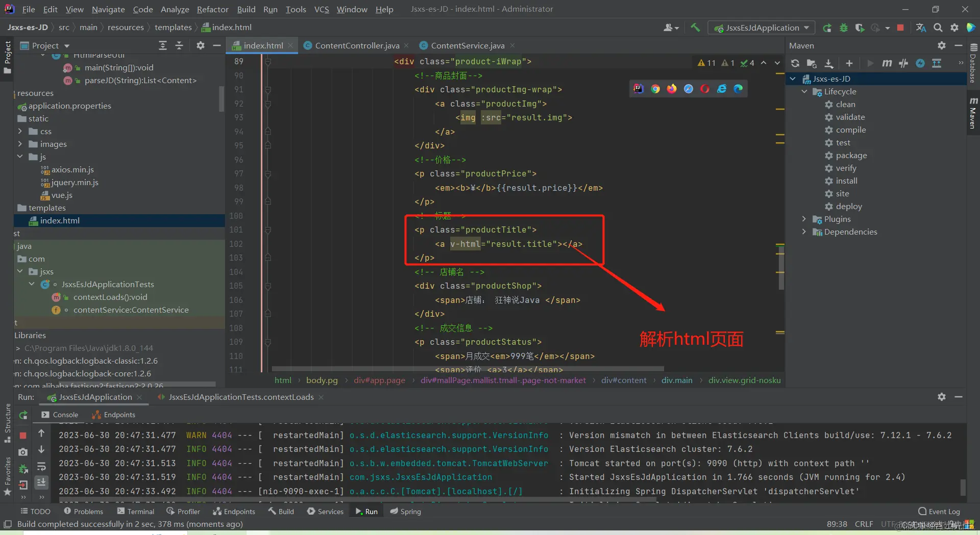Expand the Dependencies node in Maven

(x=804, y=232)
